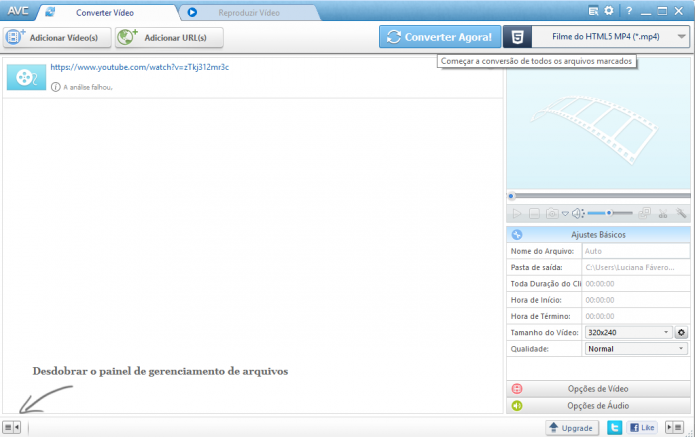Screen dimensions: 695x437
Task: Click the snapshot camera icon under preview
Action: pyautogui.click(x=552, y=214)
